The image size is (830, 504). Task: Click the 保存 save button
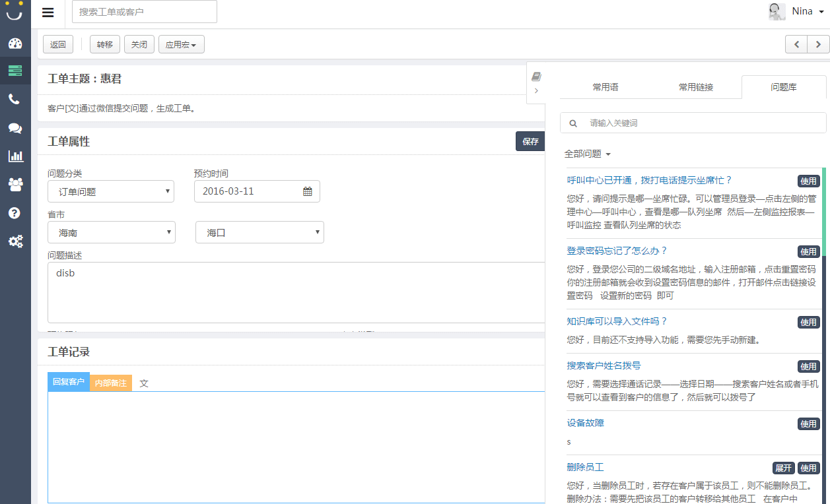click(x=530, y=141)
